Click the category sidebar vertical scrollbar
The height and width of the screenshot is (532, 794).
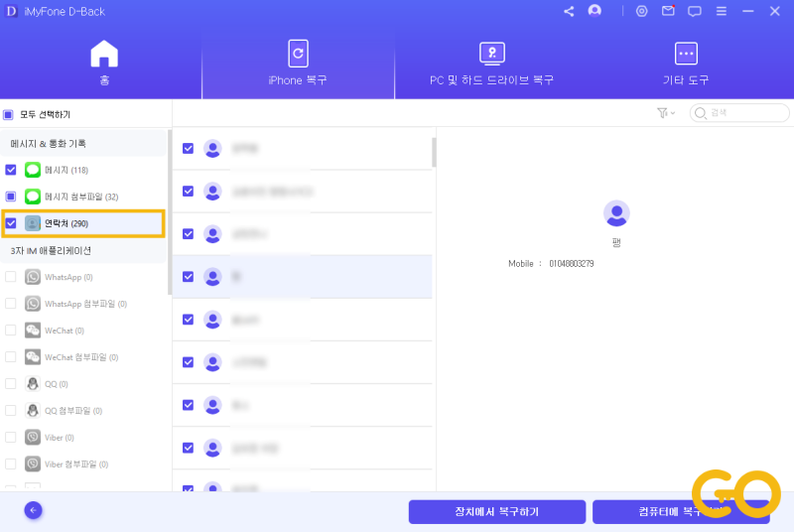(169, 212)
